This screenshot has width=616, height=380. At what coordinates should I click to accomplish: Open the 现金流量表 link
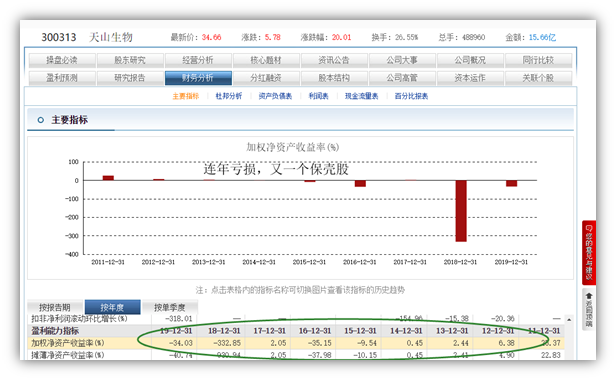coord(361,96)
